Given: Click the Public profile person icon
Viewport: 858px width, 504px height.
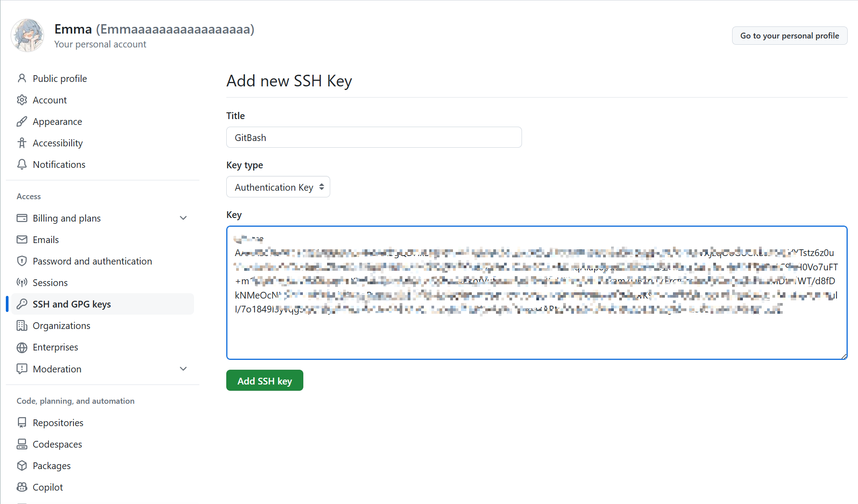Looking at the screenshot, I should pos(22,78).
